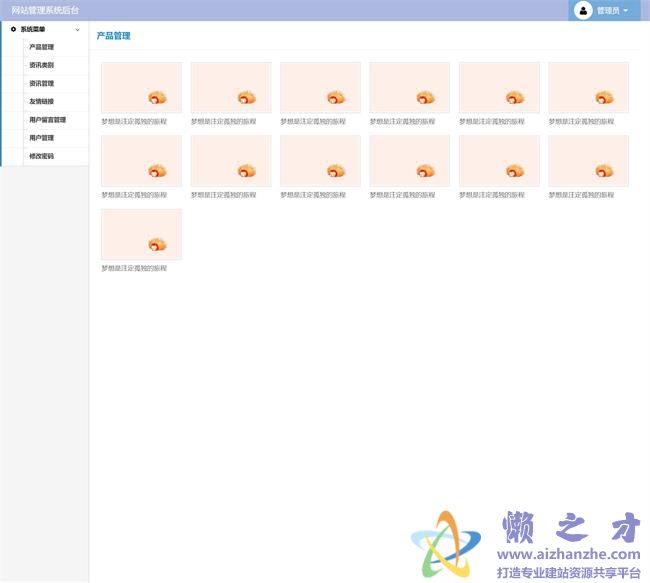Select 用户留言管理 in the sidebar

click(48, 120)
